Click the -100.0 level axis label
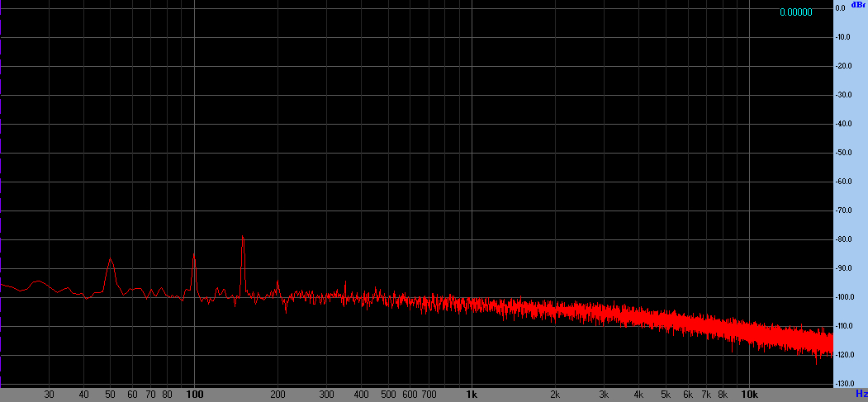 tap(844, 297)
